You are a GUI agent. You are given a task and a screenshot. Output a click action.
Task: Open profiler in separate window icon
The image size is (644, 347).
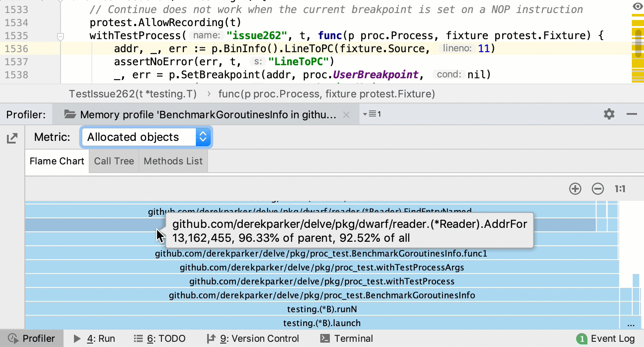(x=12, y=139)
